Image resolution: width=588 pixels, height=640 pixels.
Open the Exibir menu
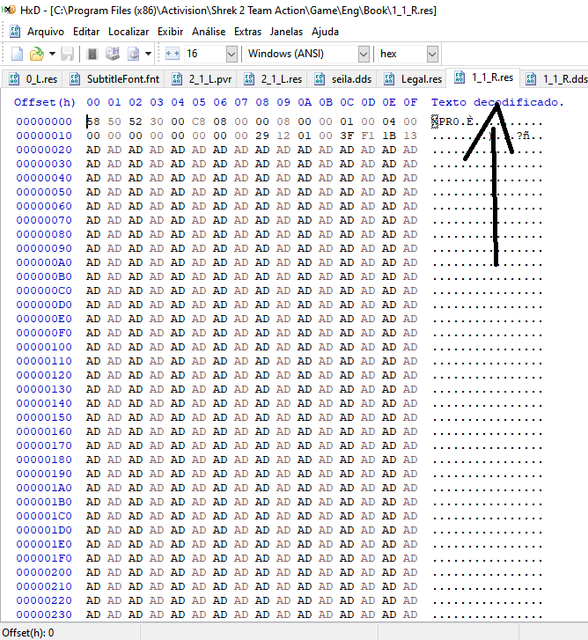click(x=170, y=31)
